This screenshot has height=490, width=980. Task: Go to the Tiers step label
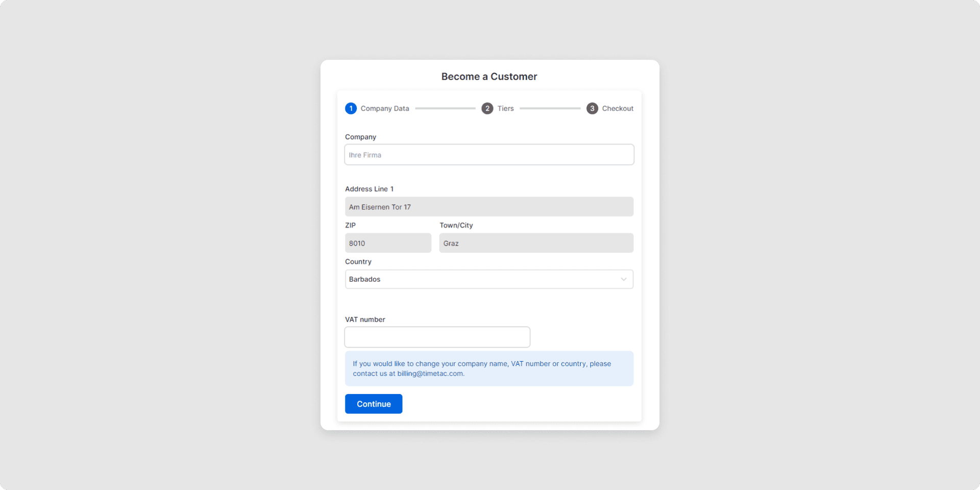(x=505, y=108)
